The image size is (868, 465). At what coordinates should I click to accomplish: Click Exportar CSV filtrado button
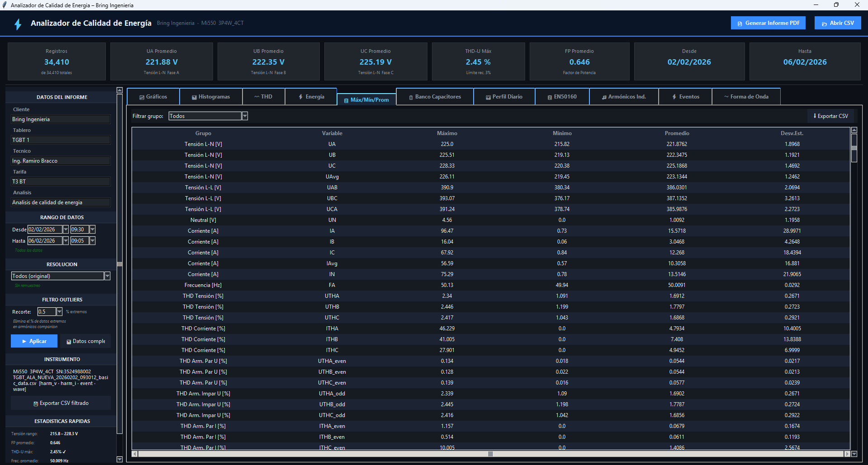[61, 403]
